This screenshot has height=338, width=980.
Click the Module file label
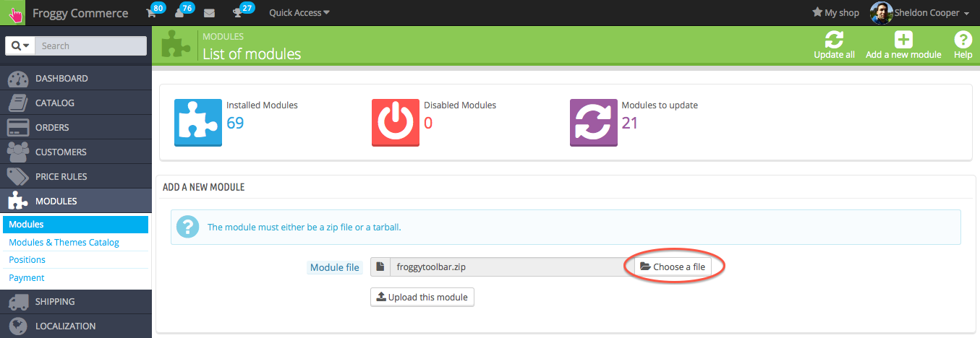pyautogui.click(x=334, y=267)
